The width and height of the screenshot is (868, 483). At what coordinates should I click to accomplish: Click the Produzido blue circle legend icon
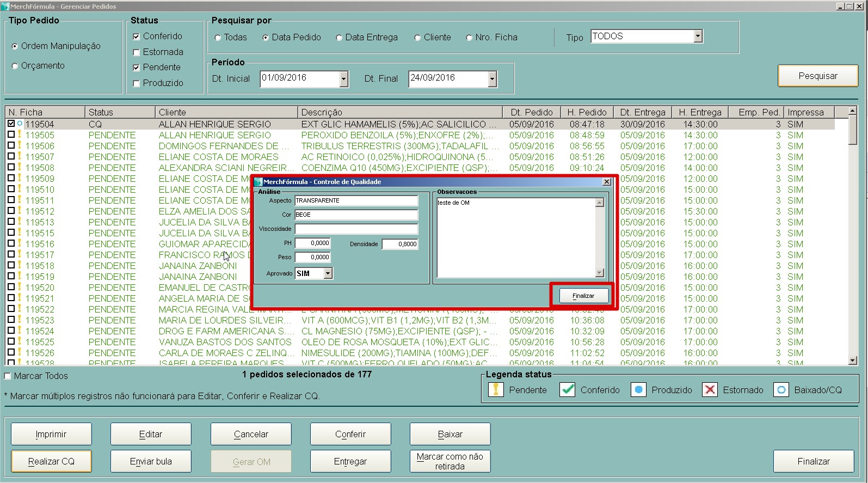click(638, 390)
